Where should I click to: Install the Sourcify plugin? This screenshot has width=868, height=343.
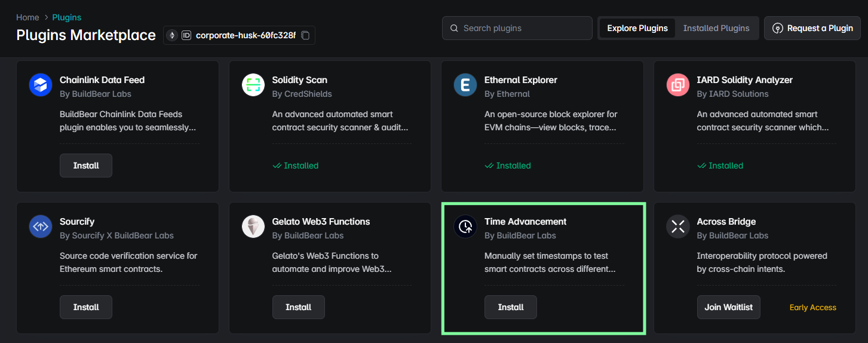click(86, 307)
